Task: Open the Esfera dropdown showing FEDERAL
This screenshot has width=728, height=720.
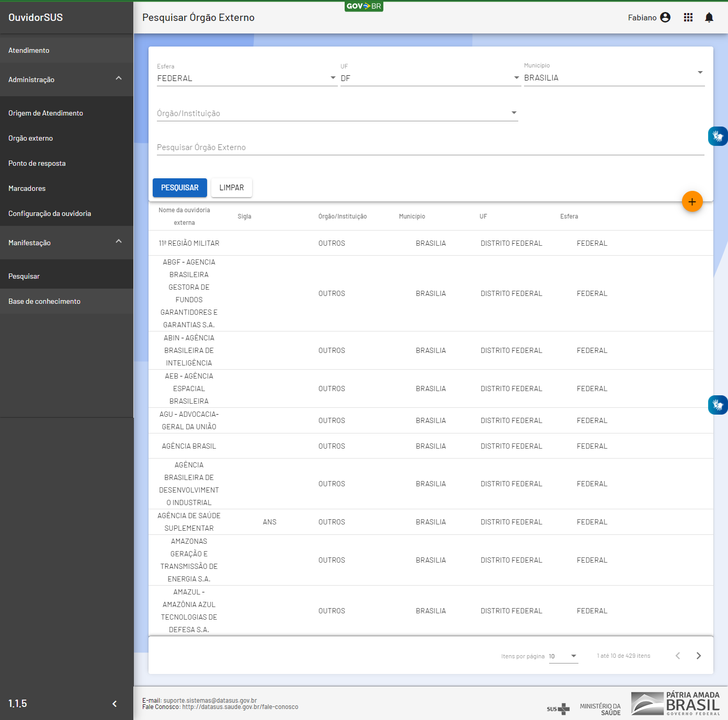Action: [x=246, y=78]
